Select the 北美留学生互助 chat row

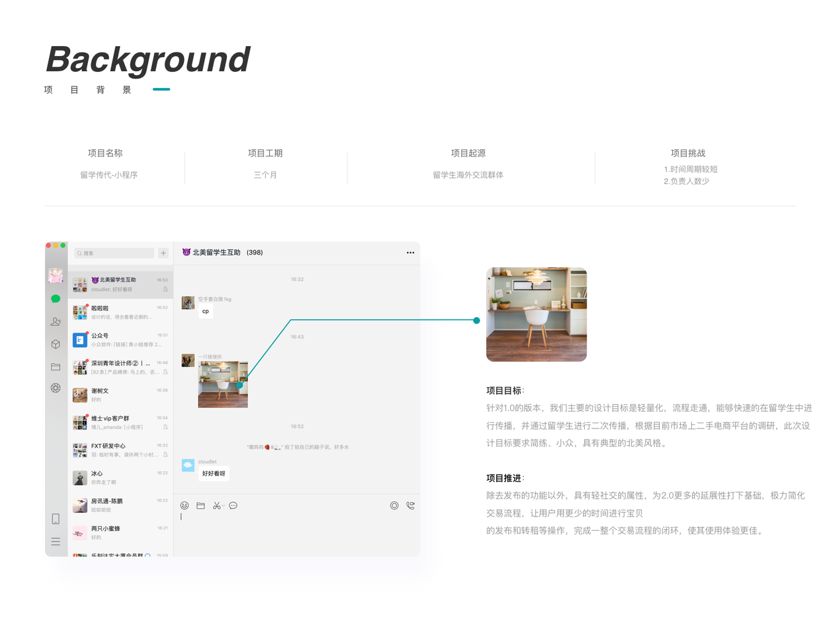pos(121,285)
